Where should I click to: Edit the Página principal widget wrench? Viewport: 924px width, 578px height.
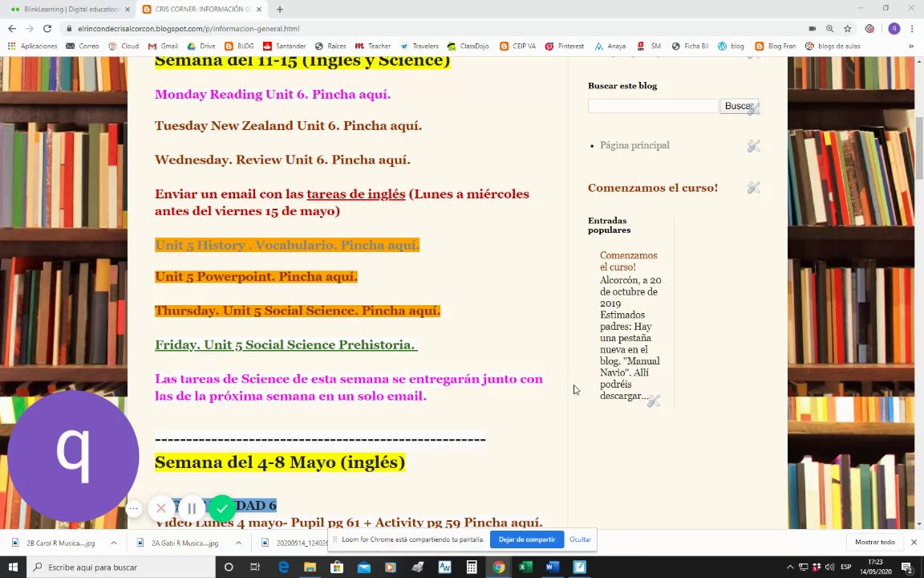tap(754, 146)
